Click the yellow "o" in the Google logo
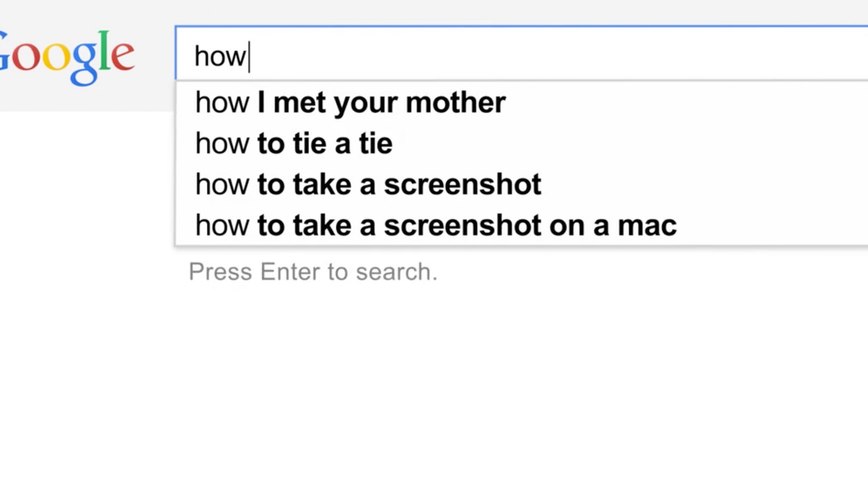Viewport: 868px width, 488px height. pos(56,57)
